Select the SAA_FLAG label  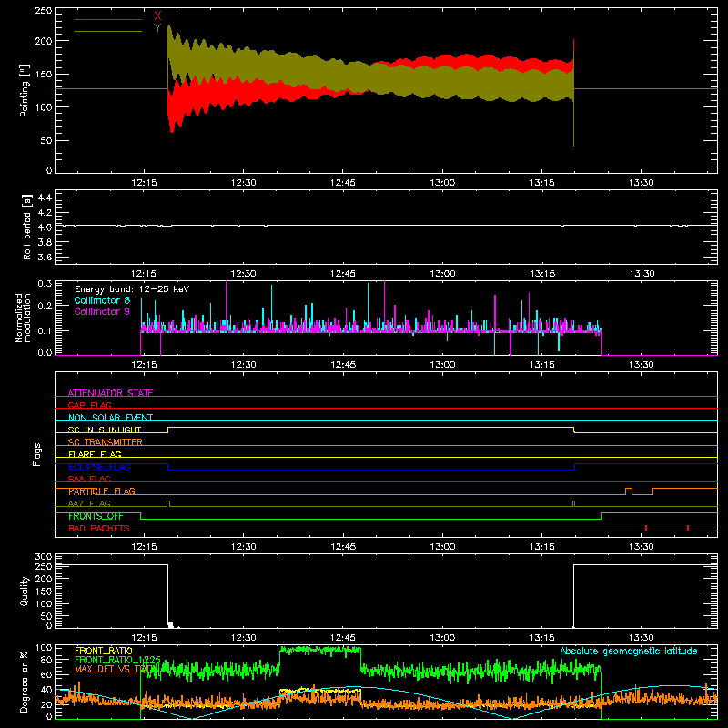(89, 479)
